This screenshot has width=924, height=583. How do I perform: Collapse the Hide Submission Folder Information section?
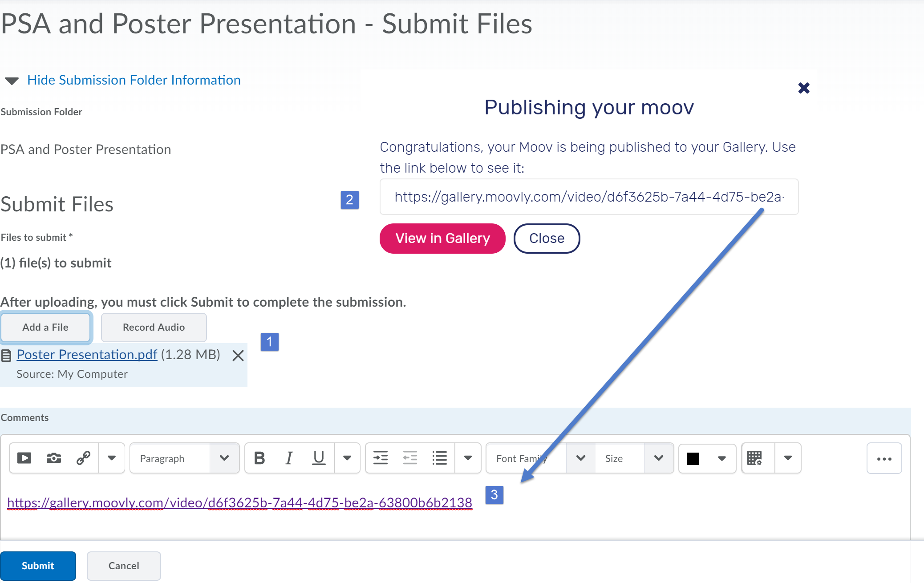[134, 80]
